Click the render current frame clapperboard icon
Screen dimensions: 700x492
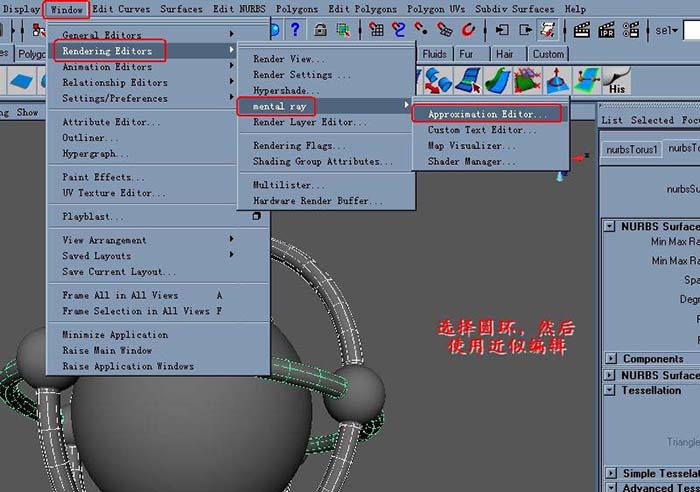pos(582,30)
